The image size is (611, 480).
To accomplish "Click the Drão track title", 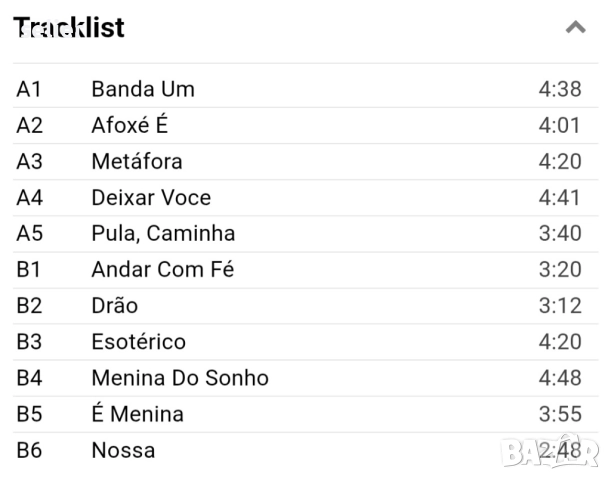I will 115,305.
